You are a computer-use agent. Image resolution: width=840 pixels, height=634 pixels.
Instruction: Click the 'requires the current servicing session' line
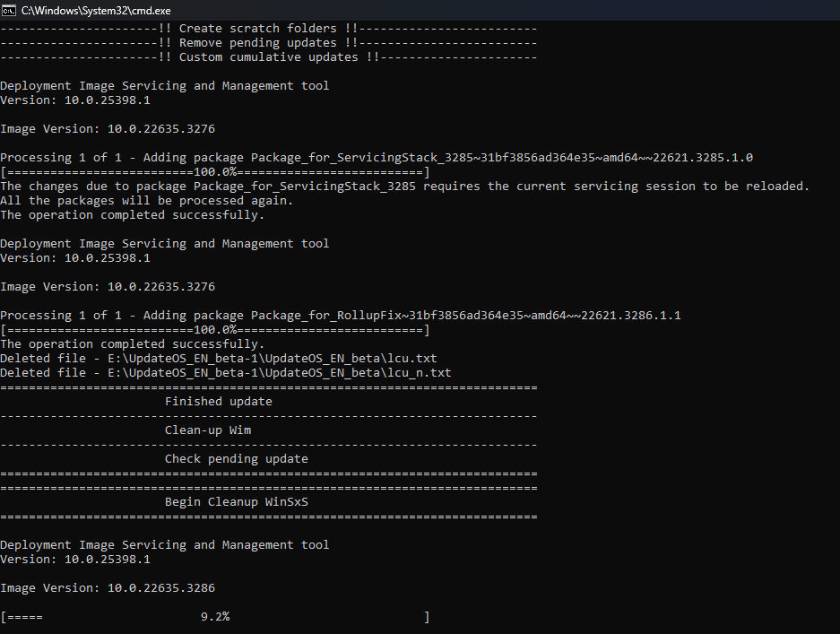[404, 186]
